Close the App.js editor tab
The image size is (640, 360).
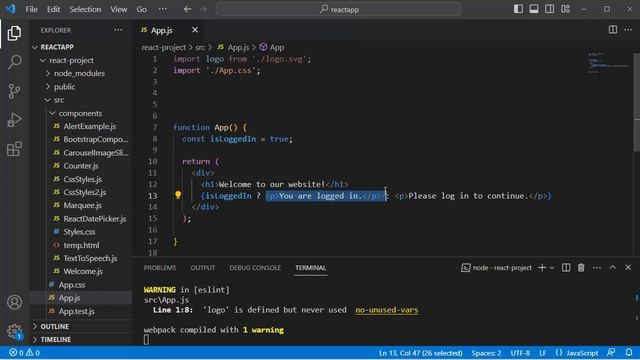(x=195, y=30)
